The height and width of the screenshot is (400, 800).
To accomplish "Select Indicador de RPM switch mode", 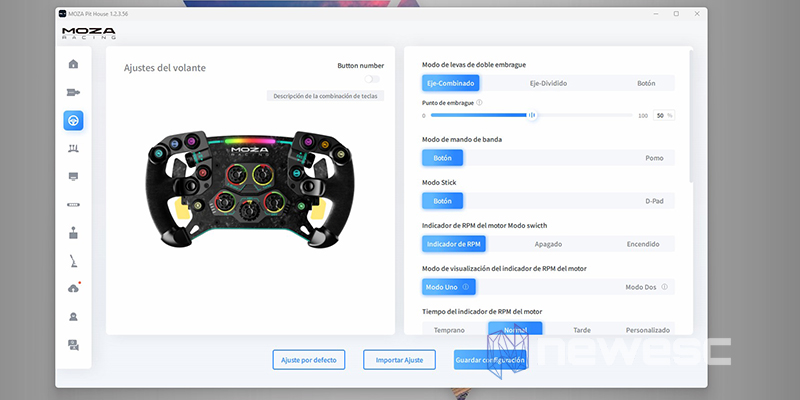I will (x=454, y=244).
